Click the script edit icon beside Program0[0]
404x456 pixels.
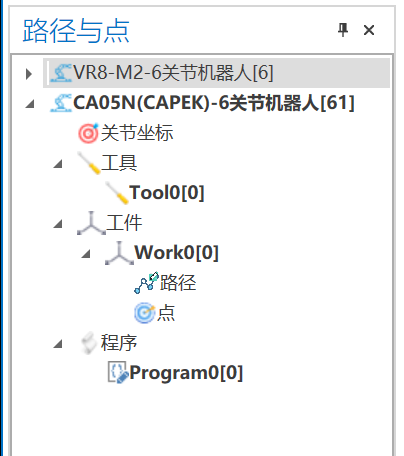point(118,372)
